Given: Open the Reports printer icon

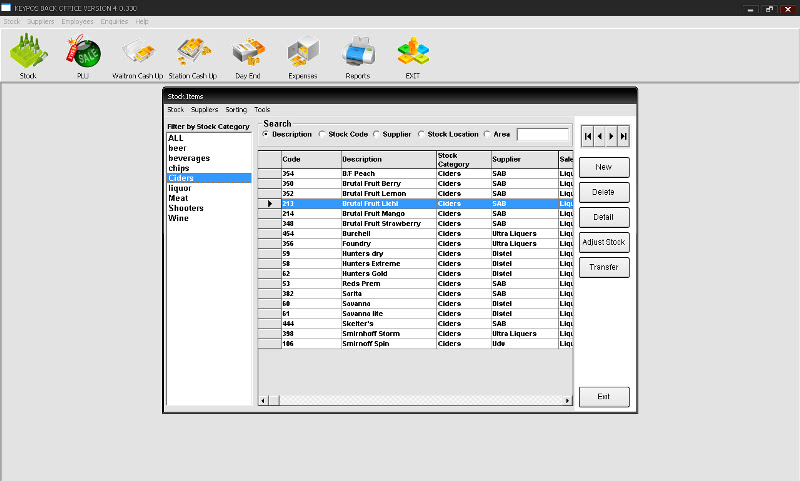Looking at the screenshot, I should point(358,56).
